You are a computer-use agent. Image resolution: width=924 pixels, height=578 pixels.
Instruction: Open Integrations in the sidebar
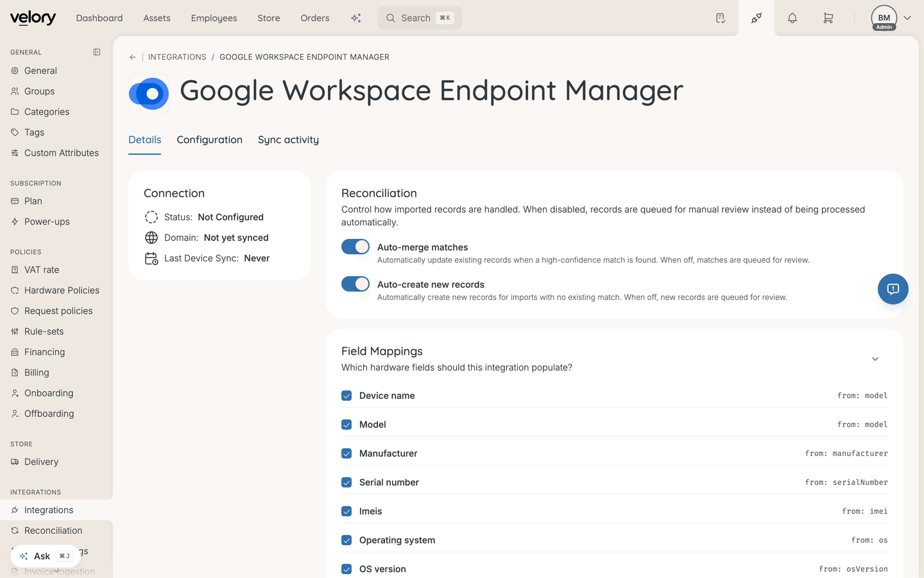(x=56, y=510)
